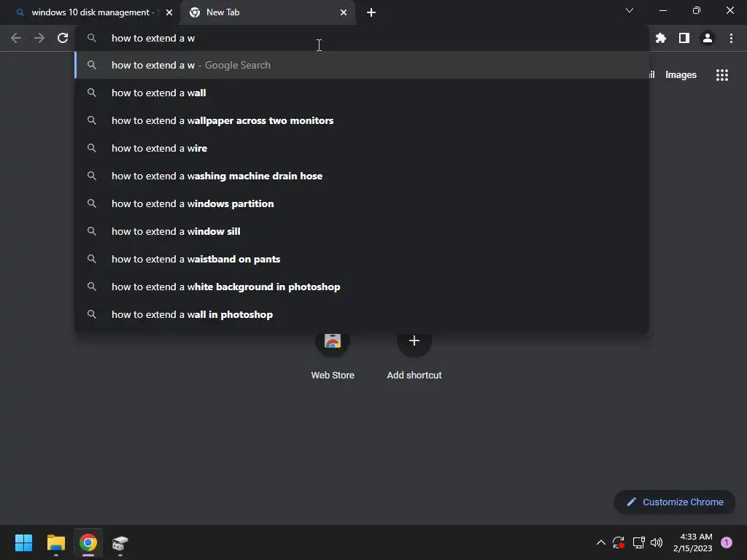The width and height of the screenshot is (747, 560).
Task: Pick 'how to extend a wall in photoshop'
Action: click(362, 314)
